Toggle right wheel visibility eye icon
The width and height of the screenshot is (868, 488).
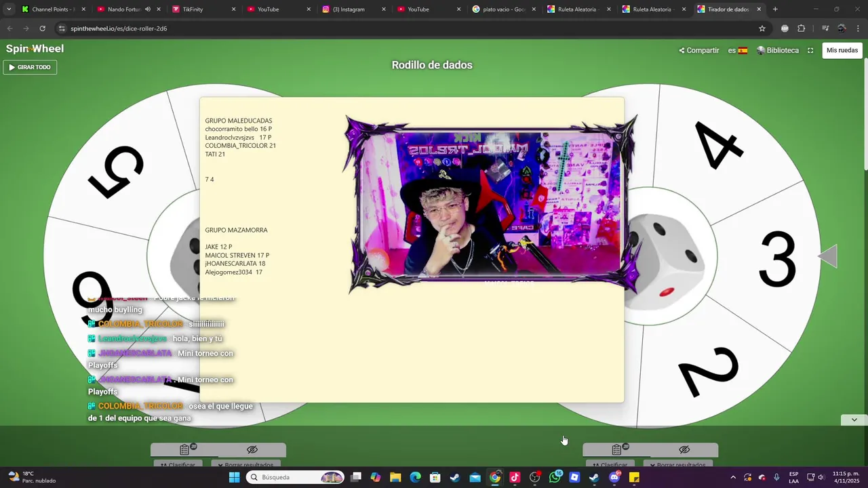tap(684, 449)
